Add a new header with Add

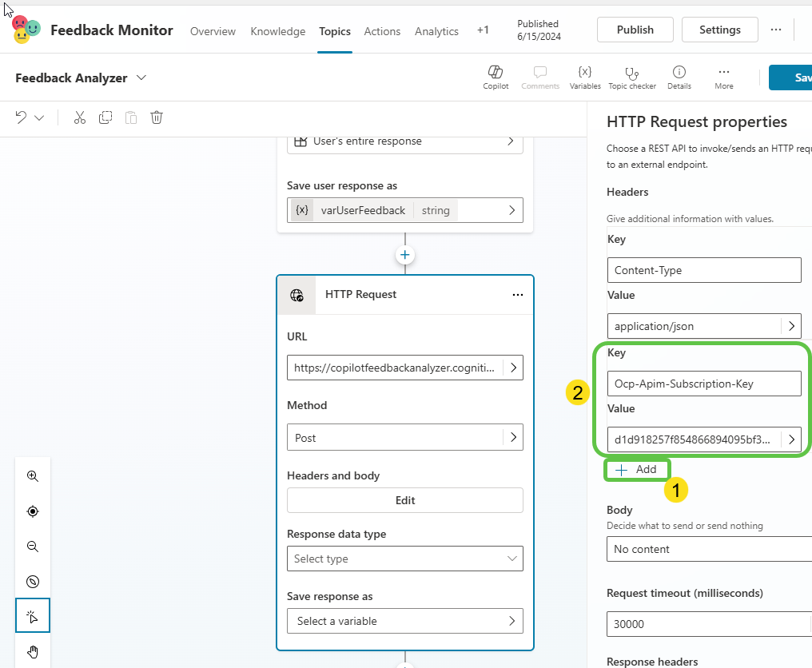coord(637,470)
